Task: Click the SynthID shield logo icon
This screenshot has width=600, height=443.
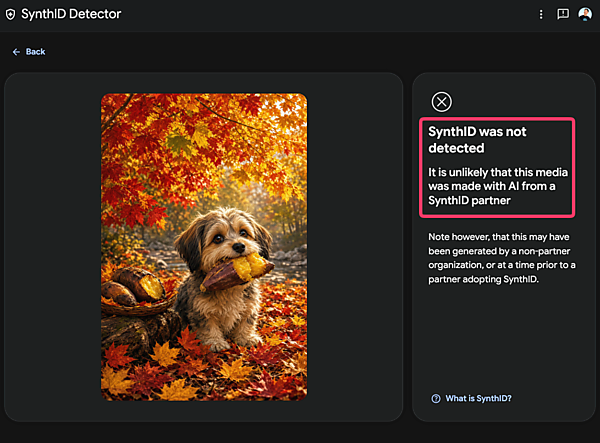Action: 10,15
